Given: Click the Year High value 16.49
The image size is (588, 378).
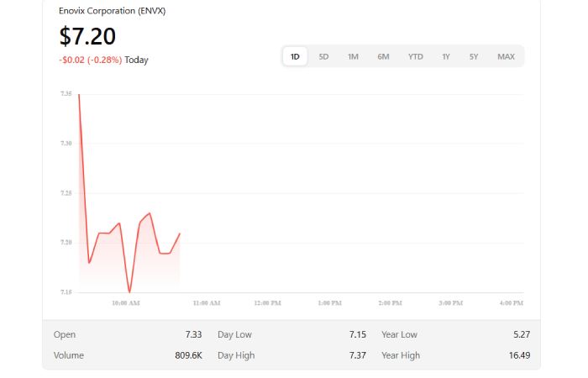Looking at the screenshot, I should (x=520, y=355).
